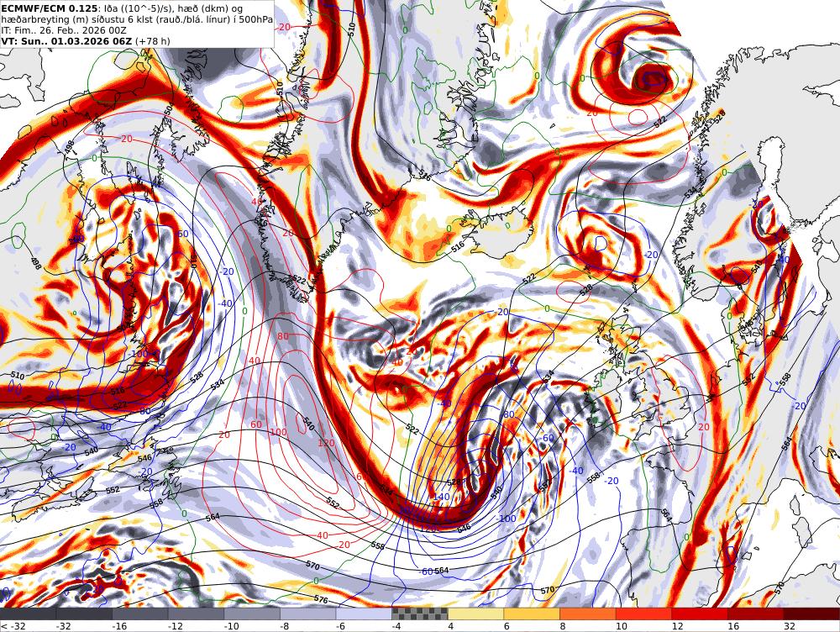This screenshot has width=840, height=632.
Task: Click the orange swatch between 8 and 10
Action: (588, 614)
